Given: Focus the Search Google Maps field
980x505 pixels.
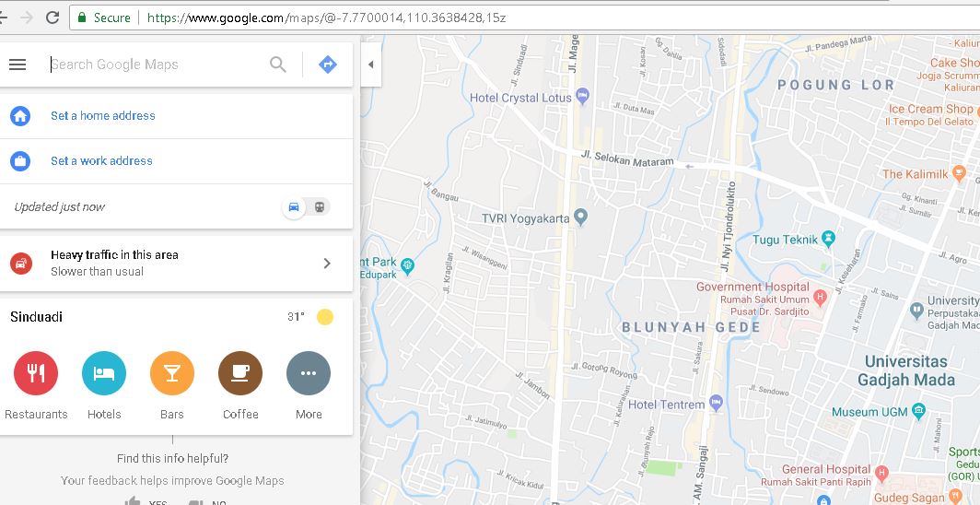Looking at the screenshot, I should (x=157, y=65).
